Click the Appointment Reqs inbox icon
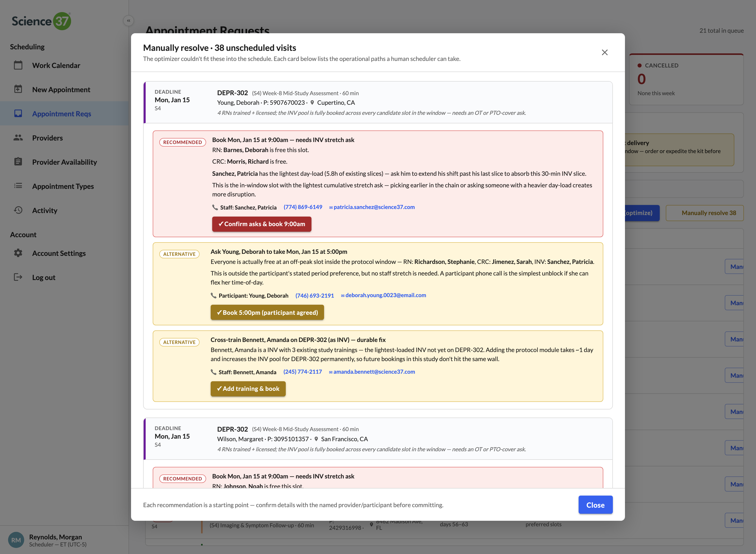Image resolution: width=756 pixels, height=554 pixels. [x=18, y=113]
